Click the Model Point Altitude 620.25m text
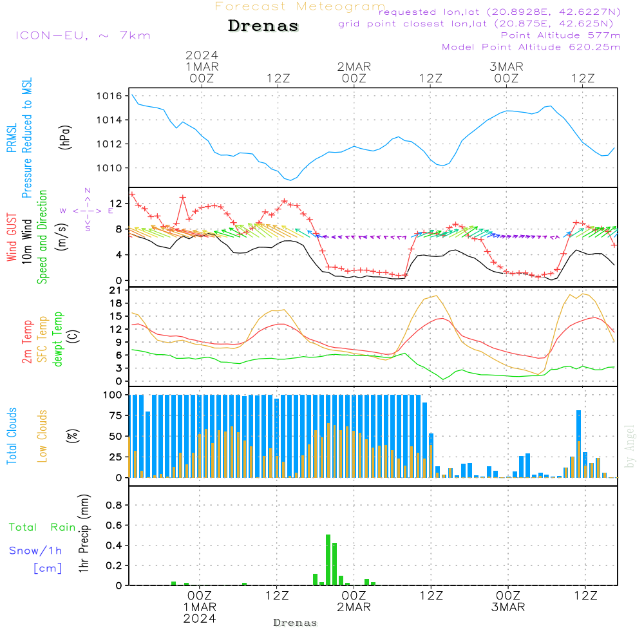This screenshot has width=644, height=644. pos(531,47)
